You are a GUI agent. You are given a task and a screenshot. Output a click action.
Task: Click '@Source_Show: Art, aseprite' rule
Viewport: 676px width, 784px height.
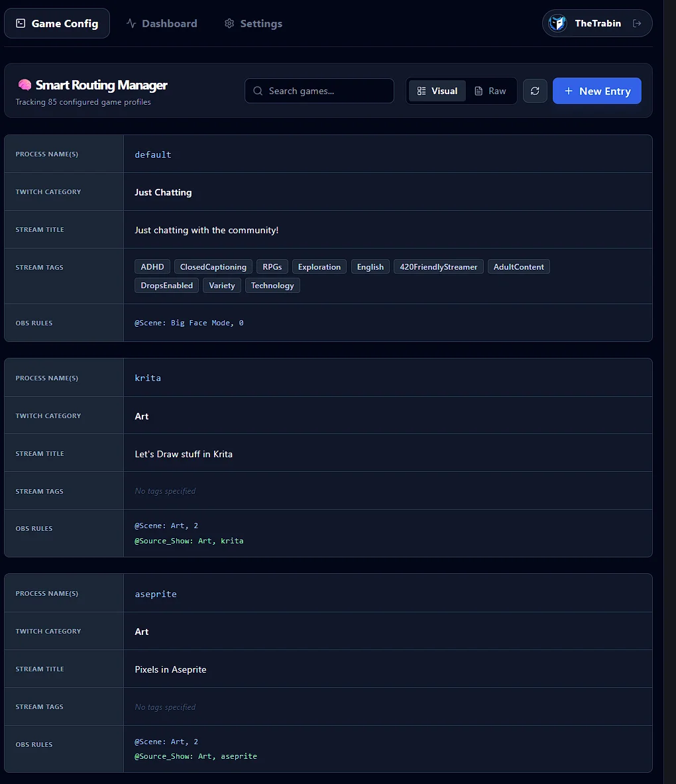[196, 757]
